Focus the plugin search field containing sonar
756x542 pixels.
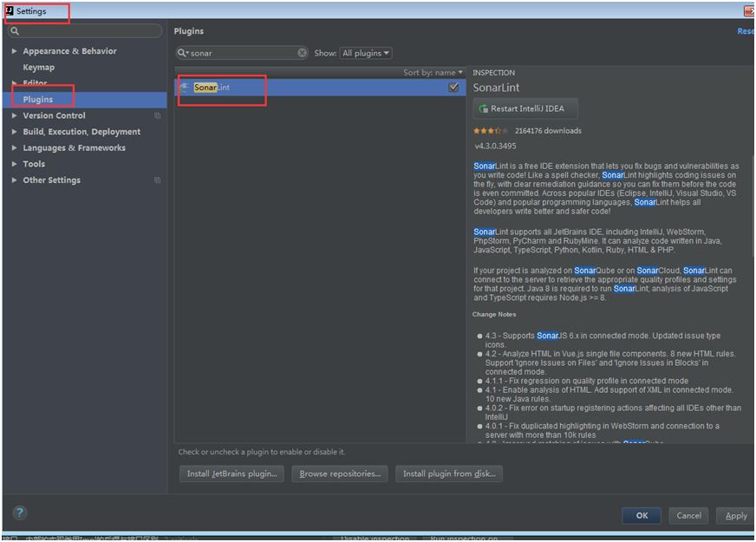(242, 53)
